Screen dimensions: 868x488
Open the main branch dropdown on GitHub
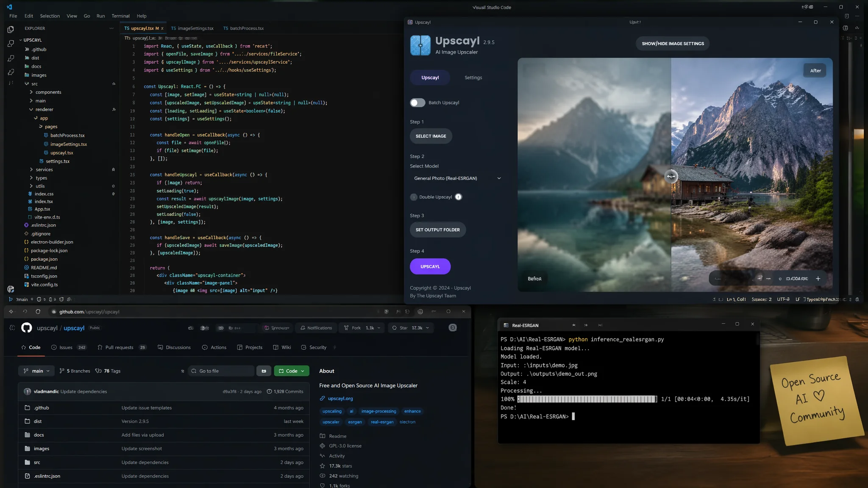(x=36, y=371)
